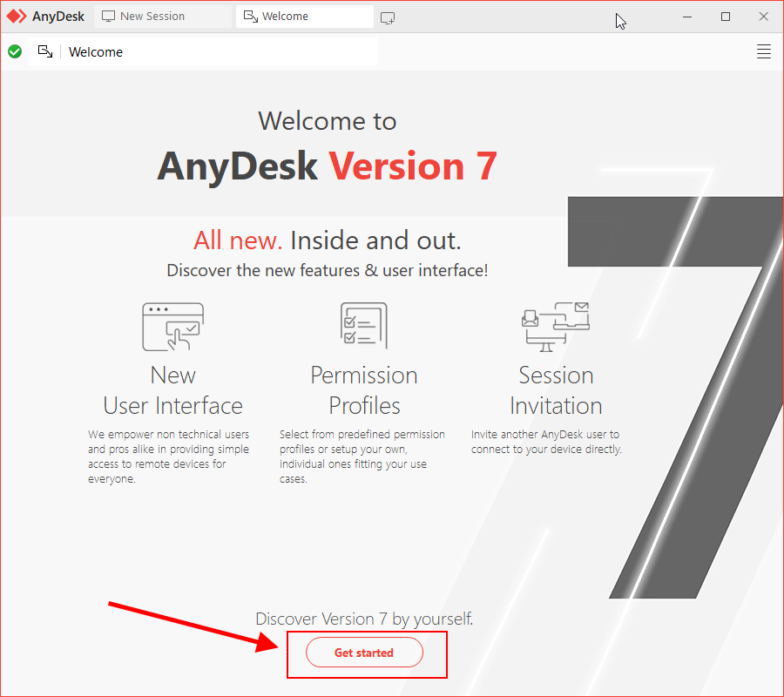Click the Permission Profiles checklist icon
The image size is (784, 697).
pos(364,325)
